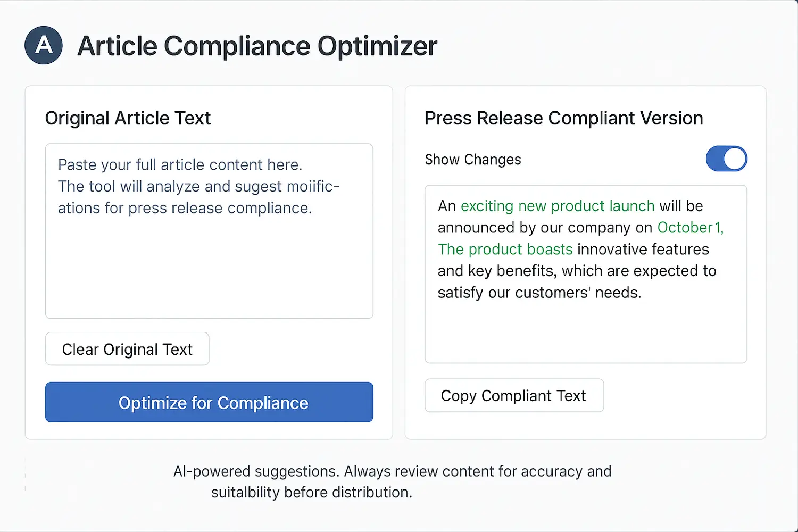Click the Clear Original Text button
798x532 pixels.
tap(127, 349)
